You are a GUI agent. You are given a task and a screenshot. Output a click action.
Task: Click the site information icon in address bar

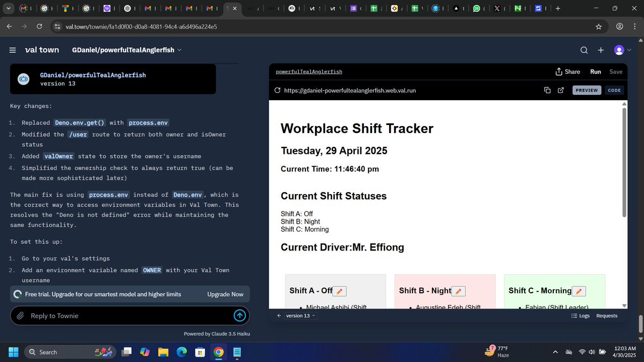pos(58,26)
